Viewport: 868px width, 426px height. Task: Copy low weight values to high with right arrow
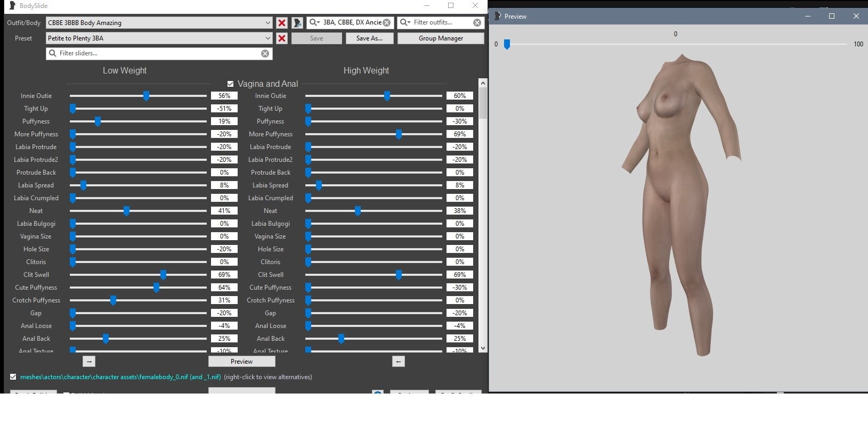click(89, 362)
